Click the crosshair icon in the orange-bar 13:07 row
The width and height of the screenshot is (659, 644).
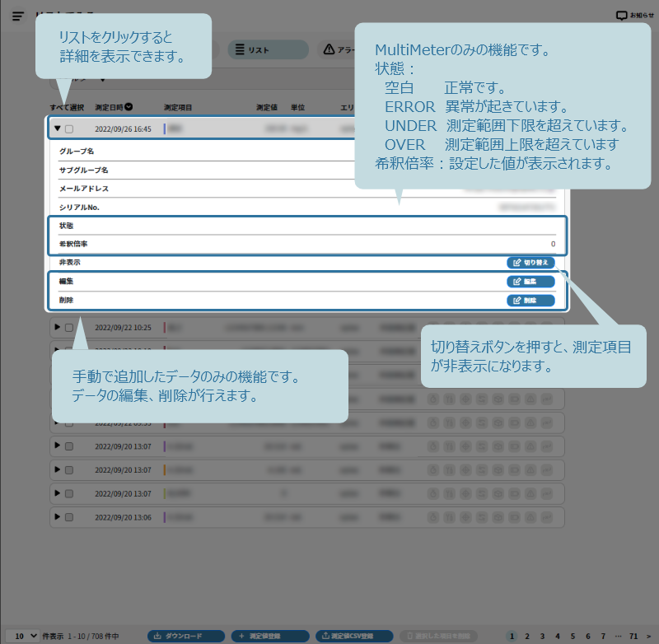(465, 470)
